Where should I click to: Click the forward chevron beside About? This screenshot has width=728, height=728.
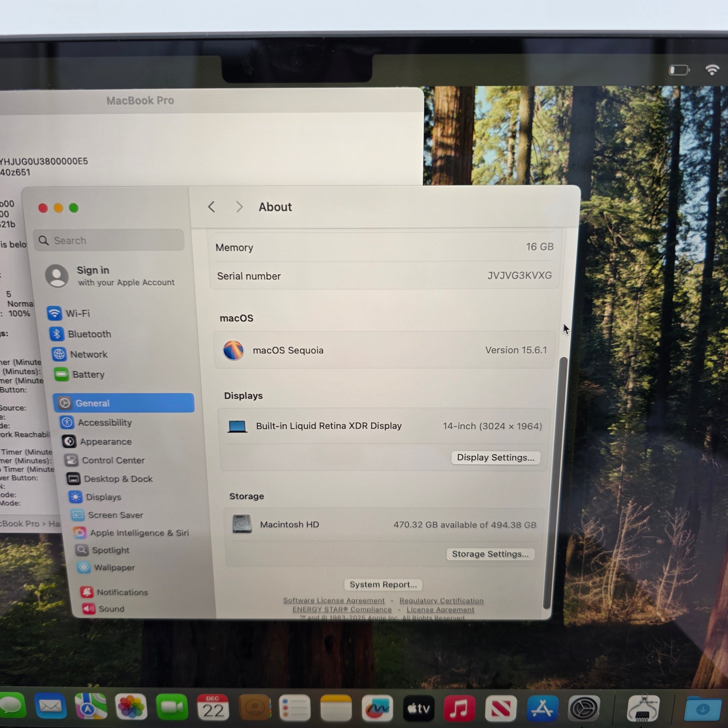click(239, 207)
